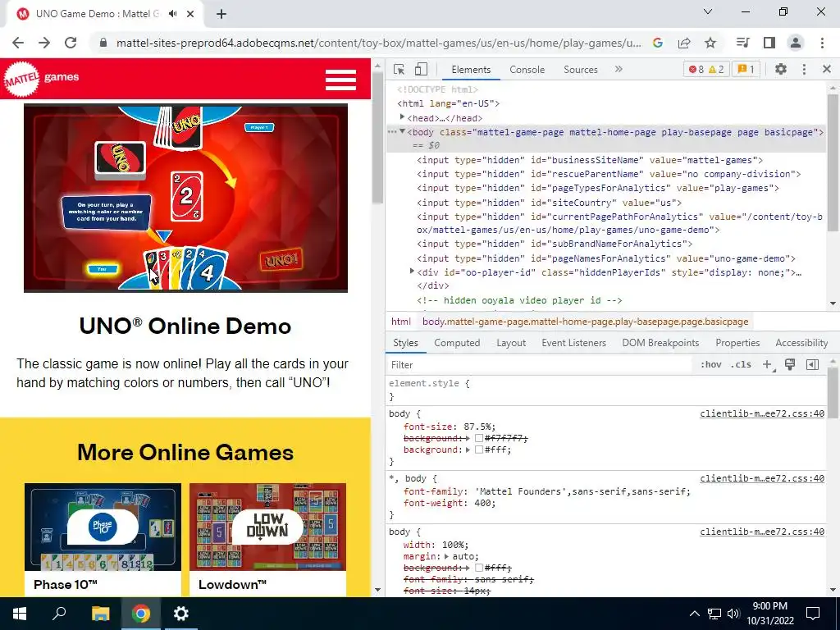Image resolution: width=840 pixels, height=630 pixels.
Task: Open the Mattel hamburger menu
Action: 340,80
